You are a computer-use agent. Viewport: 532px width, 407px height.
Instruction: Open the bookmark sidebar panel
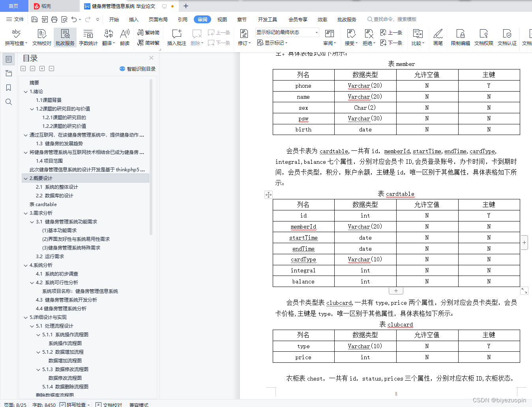tap(8, 88)
